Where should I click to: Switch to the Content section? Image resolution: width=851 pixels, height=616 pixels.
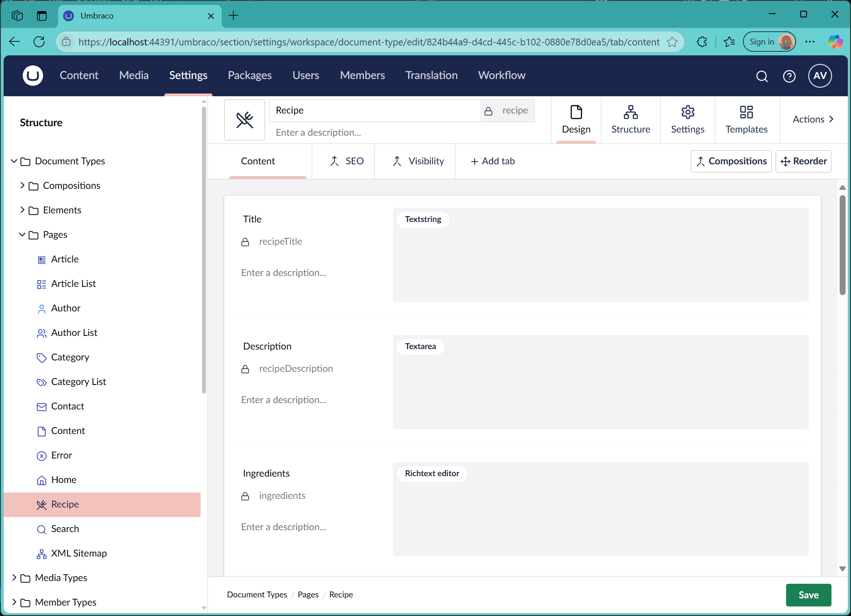tap(79, 75)
